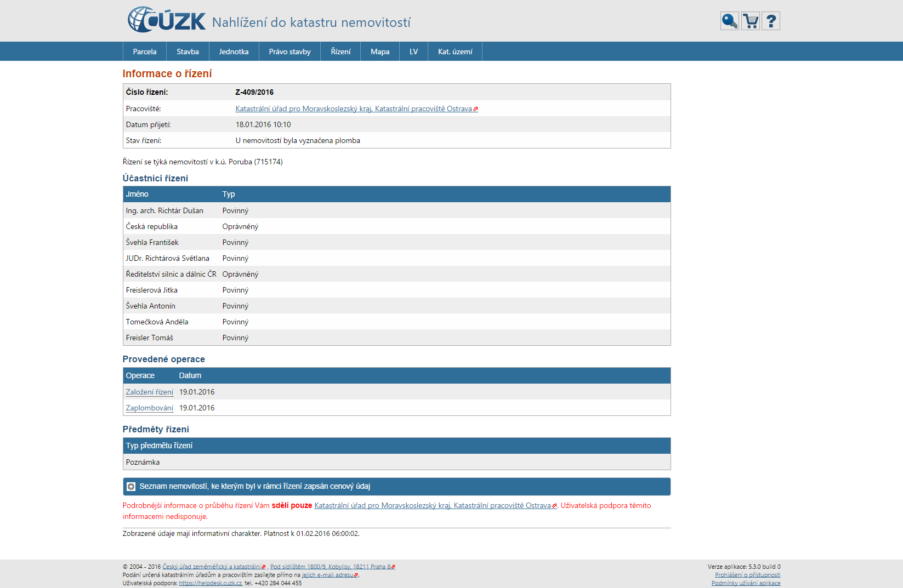Open the shopping cart icon
The height and width of the screenshot is (588, 903).
click(x=750, y=21)
